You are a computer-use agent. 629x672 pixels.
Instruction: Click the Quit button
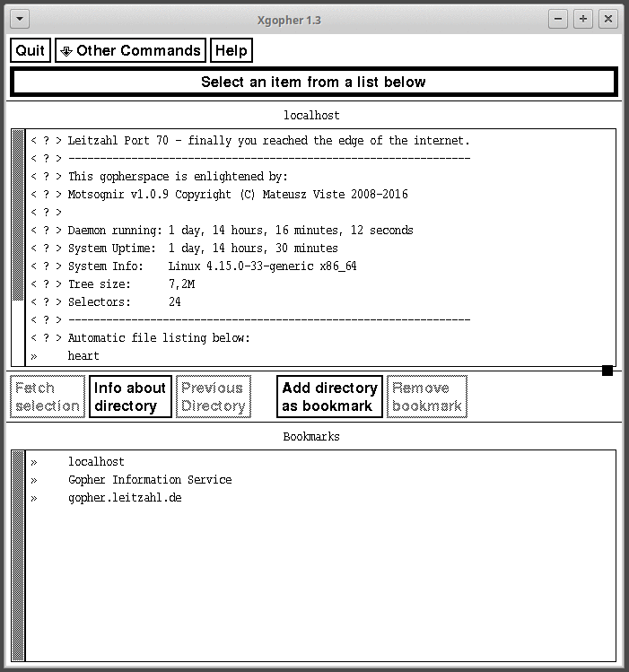pos(31,50)
